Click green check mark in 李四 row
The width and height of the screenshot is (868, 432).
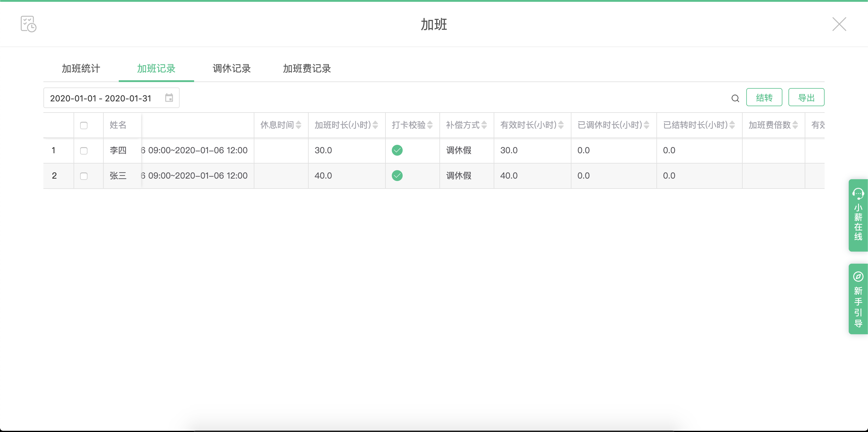click(397, 150)
